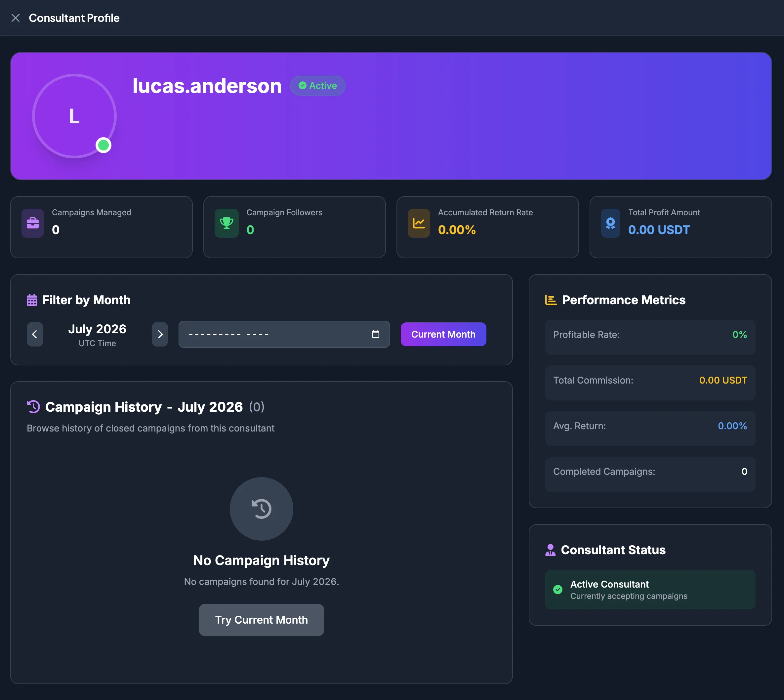Click the Active Consultant status card
Viewport: 784px width, 700px height.
click(650, 589)
